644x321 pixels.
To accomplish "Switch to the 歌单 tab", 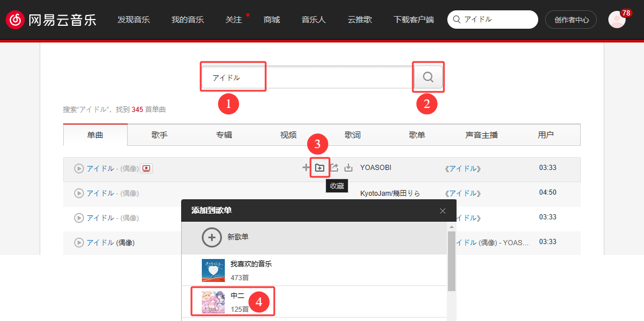I will point(417,134).
